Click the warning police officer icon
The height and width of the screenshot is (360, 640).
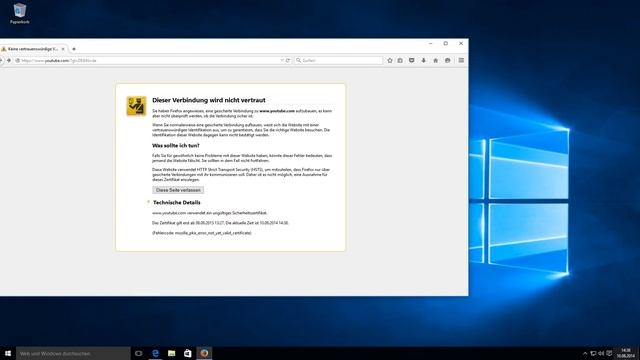point(136,106)
